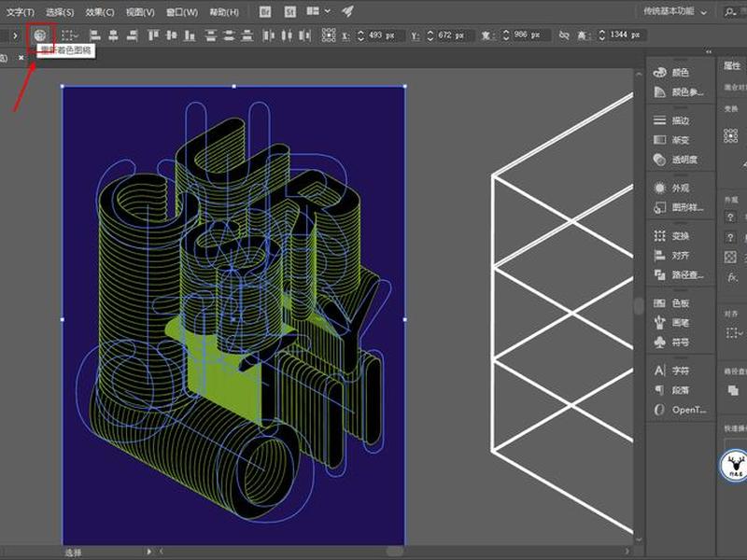Open the 传统基本功能 workspace dropdown
Image resolution: width=747 pixels, height=560 pixels.
point(674,11)
